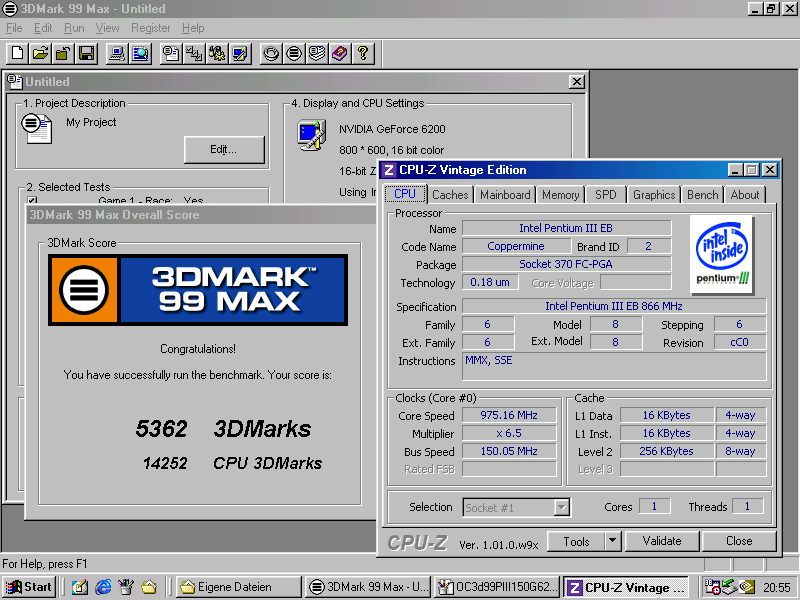Click the checkboxes test selection toolbar icon
This screenshot has width=800, height=600.
(x=194, y=53)
